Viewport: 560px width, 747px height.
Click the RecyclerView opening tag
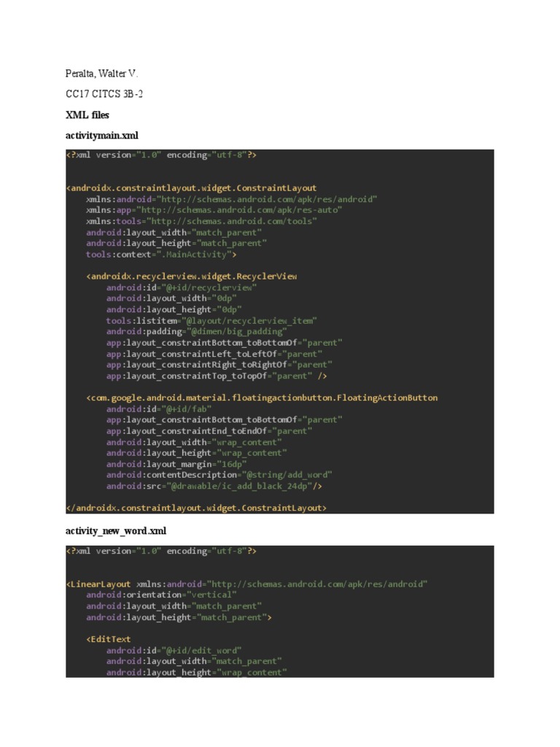click(x=191, y=276)
